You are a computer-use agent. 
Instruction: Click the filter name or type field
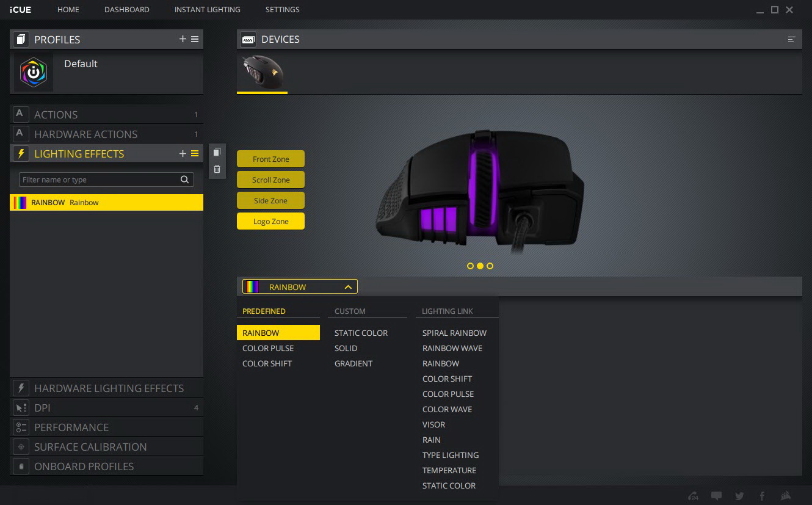(x=106, y=180)
